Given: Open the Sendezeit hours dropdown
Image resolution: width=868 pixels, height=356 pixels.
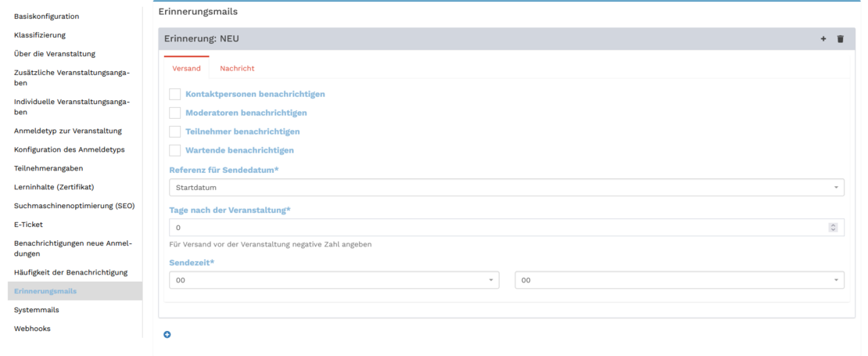Looking at the screenshot, I should click(x=334, y=280).
